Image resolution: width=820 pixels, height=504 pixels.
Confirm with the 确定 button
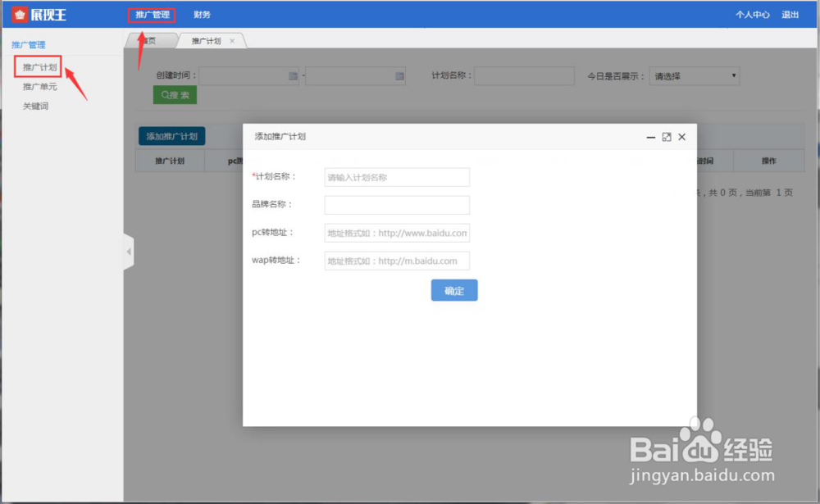pyautogui.click(x=454, y=291)
